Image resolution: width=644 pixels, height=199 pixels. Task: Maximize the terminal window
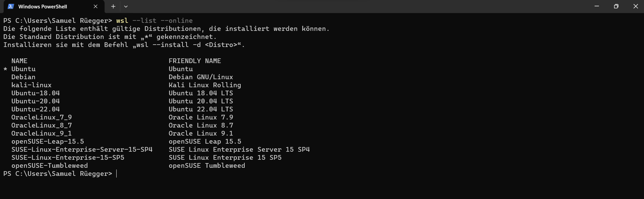(616, 6)
